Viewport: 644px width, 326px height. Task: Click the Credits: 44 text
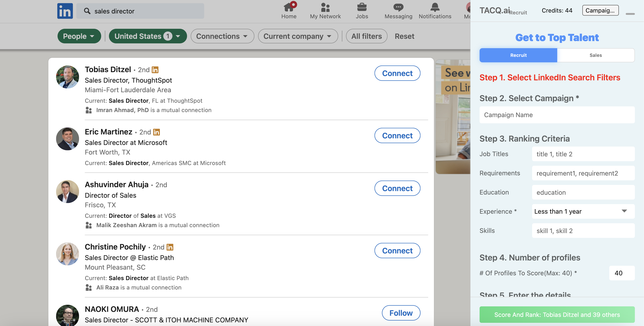coord(557,11)
